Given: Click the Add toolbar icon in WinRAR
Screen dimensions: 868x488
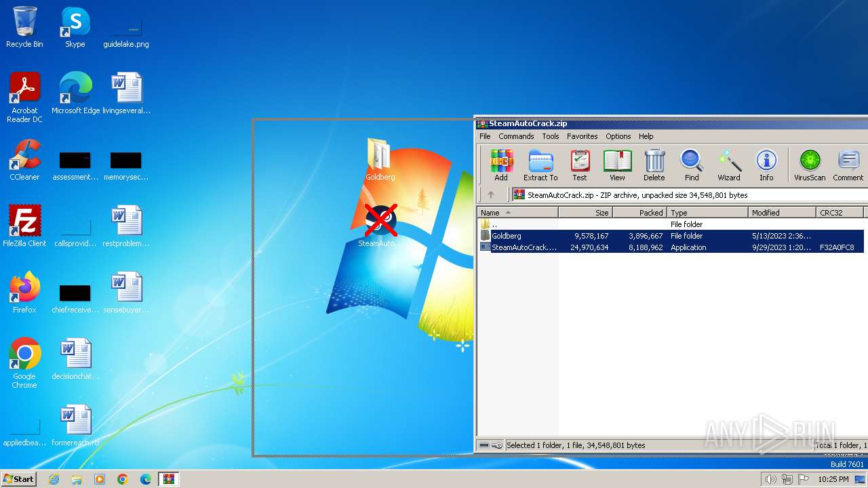Looking at the screenshot, I should click(501, 165).
